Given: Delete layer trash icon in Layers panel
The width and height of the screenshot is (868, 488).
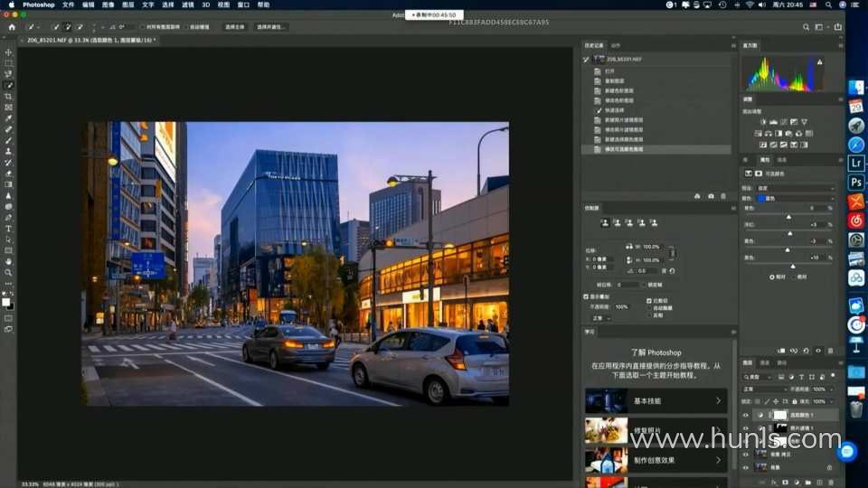Looking at the screenshot, I should click(x=830, y=483).
